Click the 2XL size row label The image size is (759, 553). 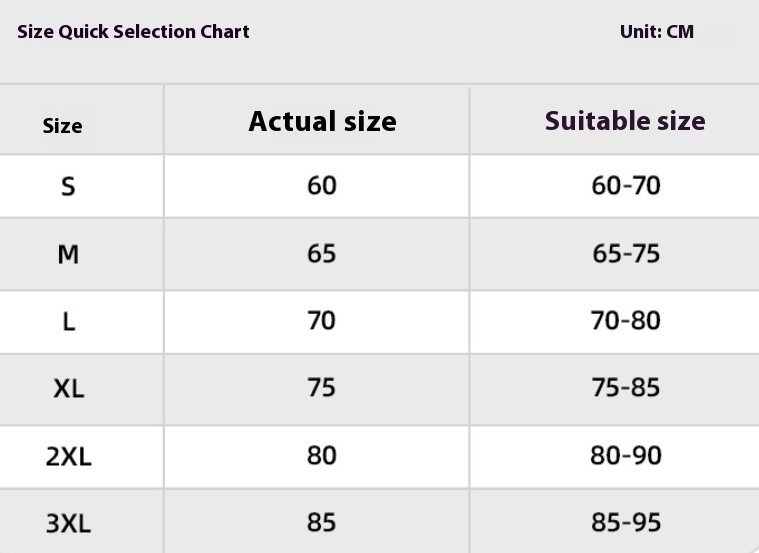[68, 457]
